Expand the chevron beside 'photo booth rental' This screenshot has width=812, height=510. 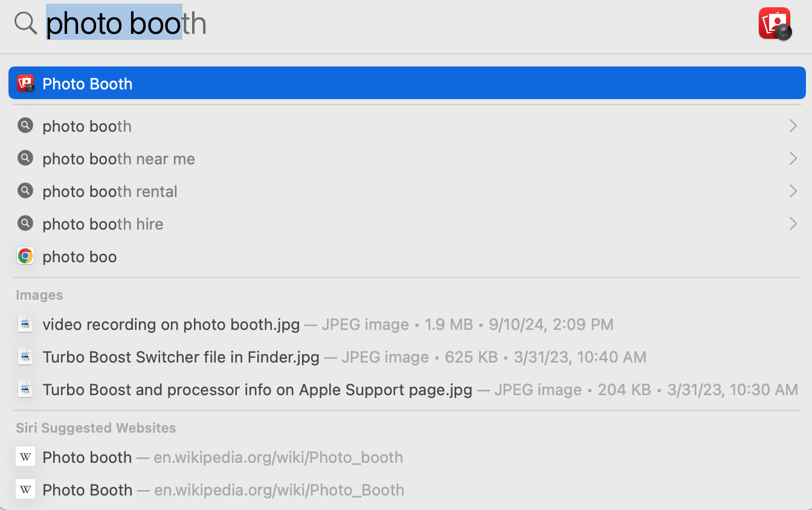(793, 191)
